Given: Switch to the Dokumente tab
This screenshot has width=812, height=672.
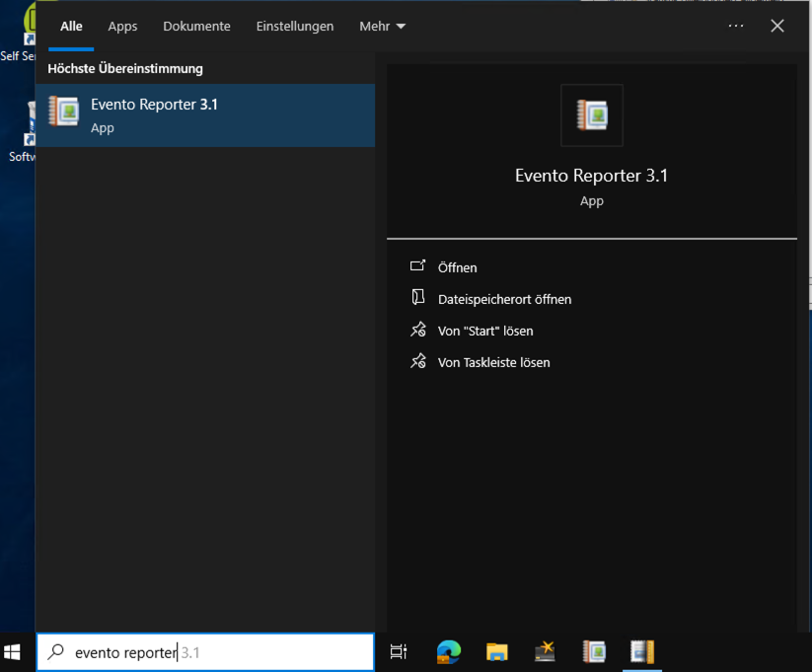Looking at the screenshot, I should click(196, 27).
